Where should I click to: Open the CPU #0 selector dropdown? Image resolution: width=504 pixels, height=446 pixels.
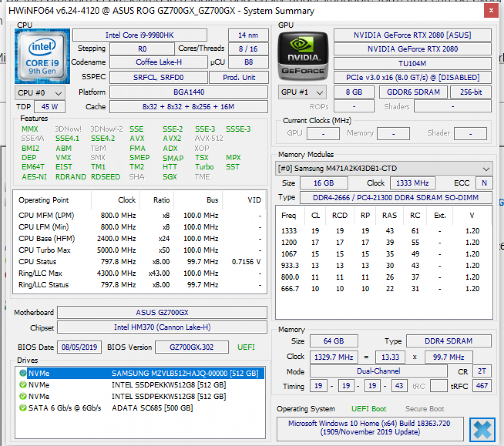[x=40, y=93]
